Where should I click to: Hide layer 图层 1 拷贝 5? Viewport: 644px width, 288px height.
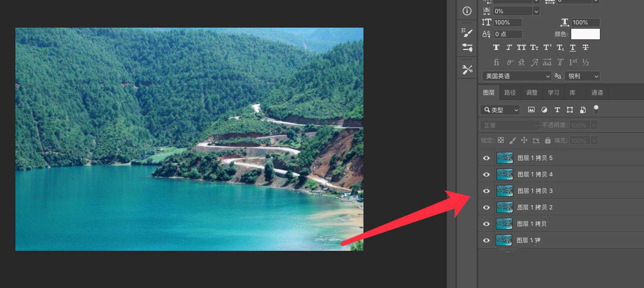click(486, 158)
